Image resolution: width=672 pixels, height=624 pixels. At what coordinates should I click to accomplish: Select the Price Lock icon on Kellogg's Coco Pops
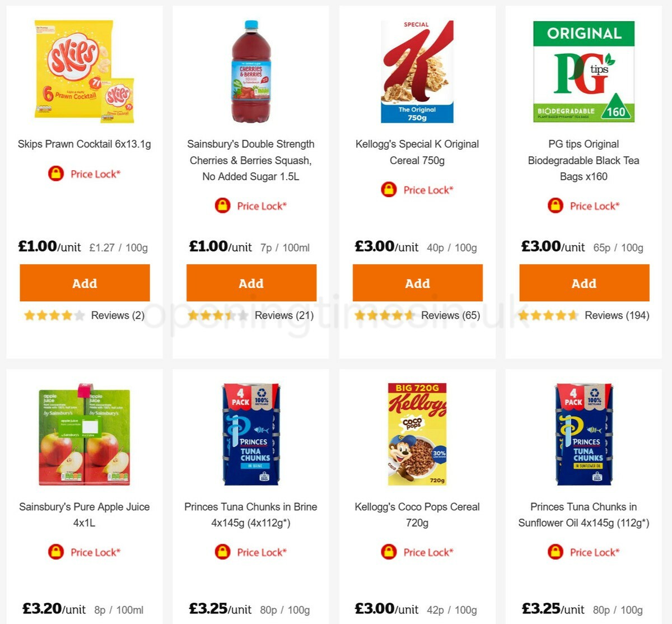click(389, 552)
